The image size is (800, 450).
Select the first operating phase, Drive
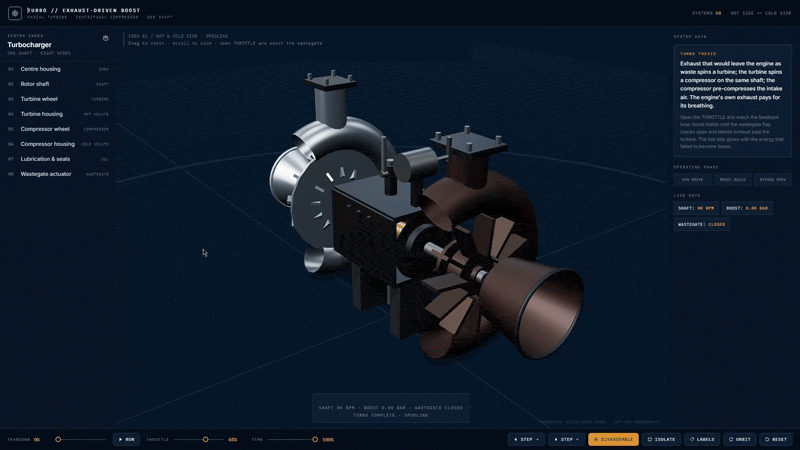692,180
